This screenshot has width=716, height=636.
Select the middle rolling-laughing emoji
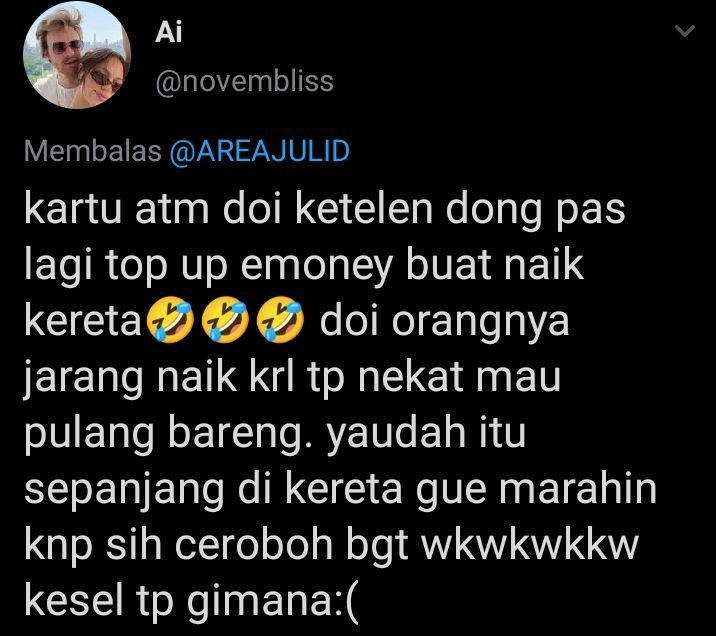[x=225, y=319]
